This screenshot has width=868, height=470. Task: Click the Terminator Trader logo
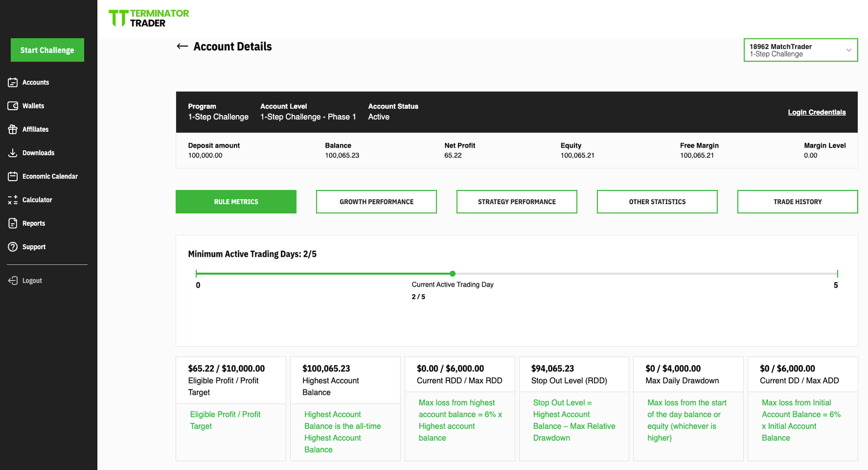149,18
